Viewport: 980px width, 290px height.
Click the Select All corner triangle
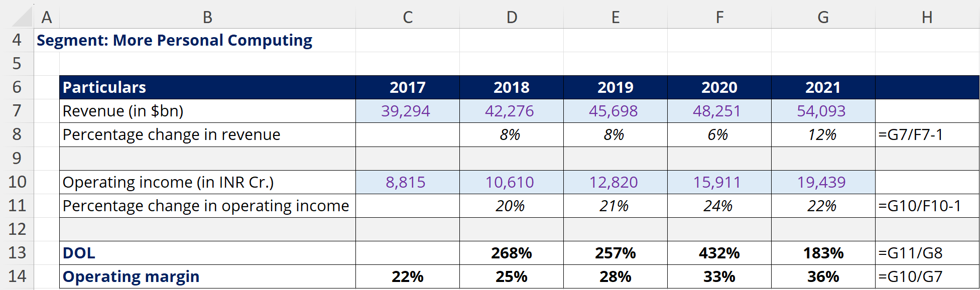[x=22, y=18]
